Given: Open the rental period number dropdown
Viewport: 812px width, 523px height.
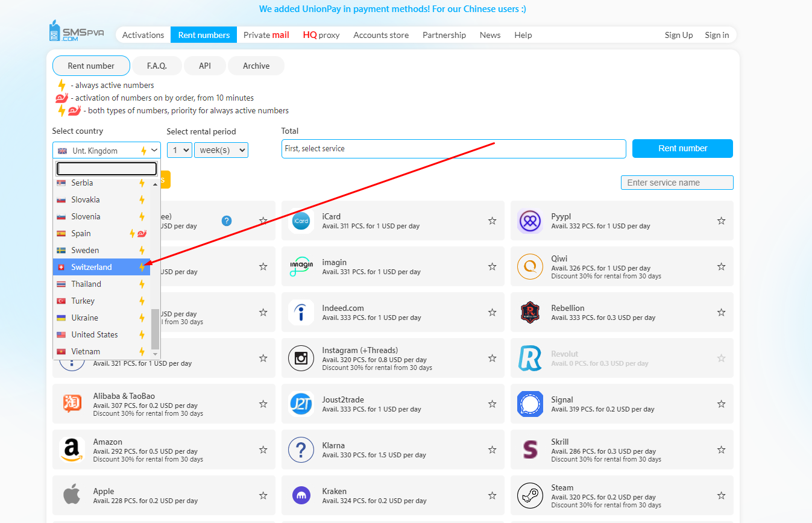Looking at the screenshot, I should [180, 150].
